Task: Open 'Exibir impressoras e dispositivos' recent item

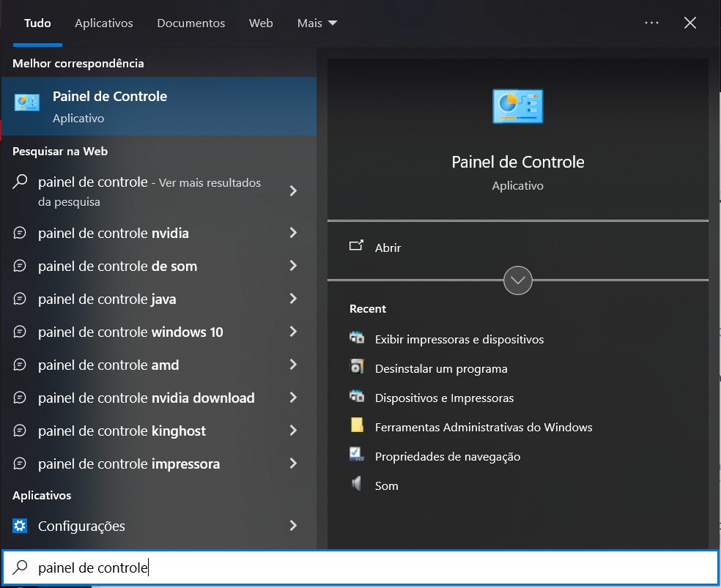Action: pos(459,339)
